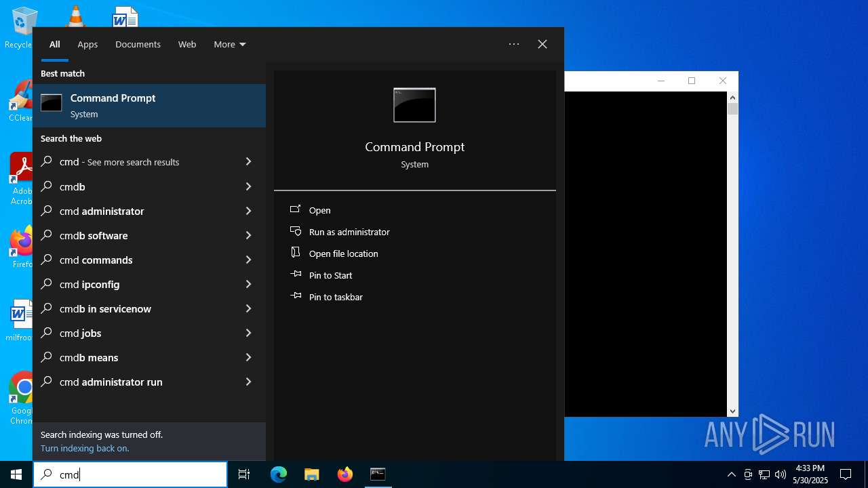Show hidden system tray icons
The height and width of the screenshot is (488, 868).
[731, 474]
